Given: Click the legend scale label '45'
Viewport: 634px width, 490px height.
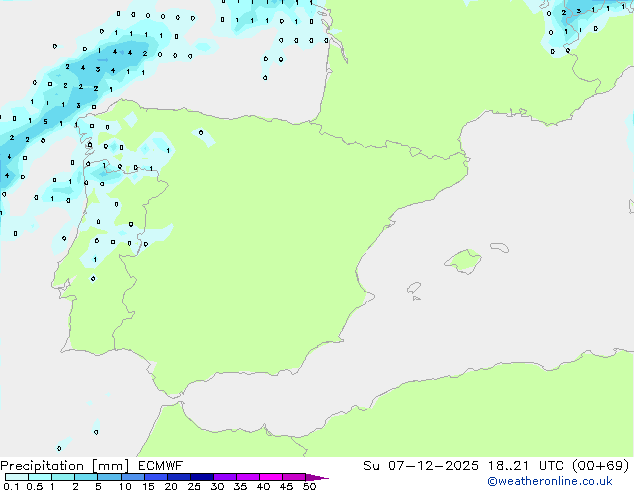Looking at the screenshot, I should [286, 486].
